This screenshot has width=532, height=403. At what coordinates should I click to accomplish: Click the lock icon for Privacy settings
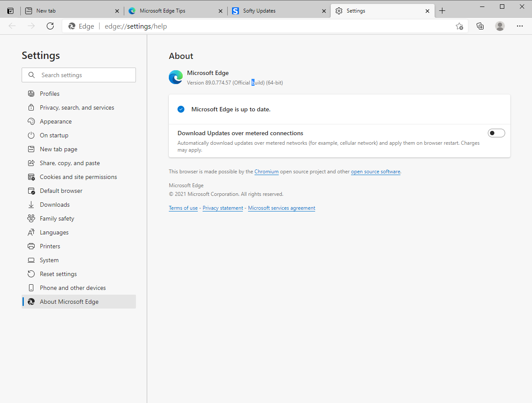pos(31,107)
